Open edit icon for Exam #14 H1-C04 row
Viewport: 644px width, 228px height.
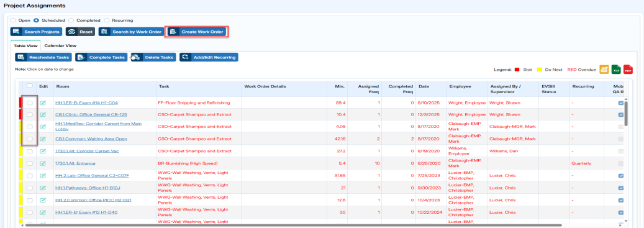(x=42, y=103)
